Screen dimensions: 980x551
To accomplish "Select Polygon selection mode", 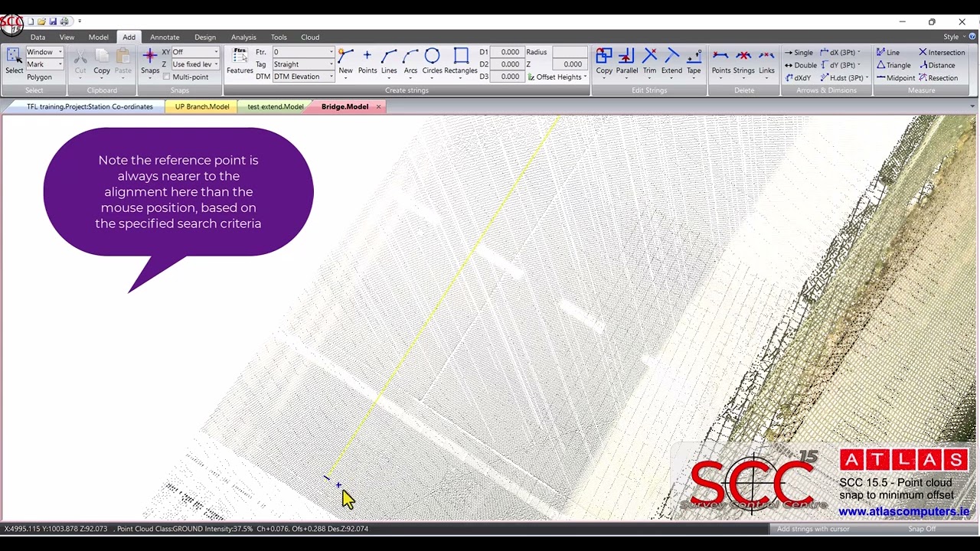I will (x=40, y=77).
